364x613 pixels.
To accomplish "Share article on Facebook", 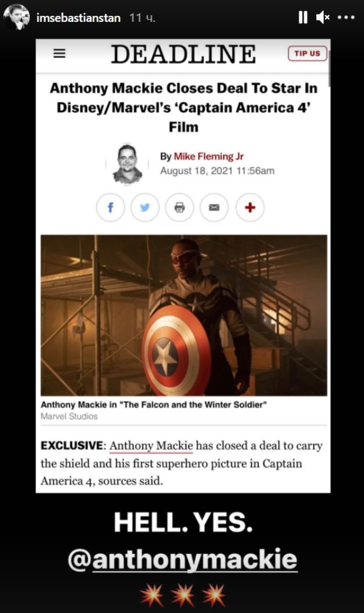I will (110, 207).
